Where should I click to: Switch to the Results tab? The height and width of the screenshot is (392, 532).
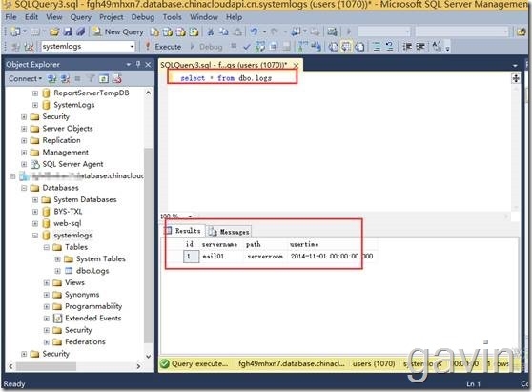click(x=184, y=231)
